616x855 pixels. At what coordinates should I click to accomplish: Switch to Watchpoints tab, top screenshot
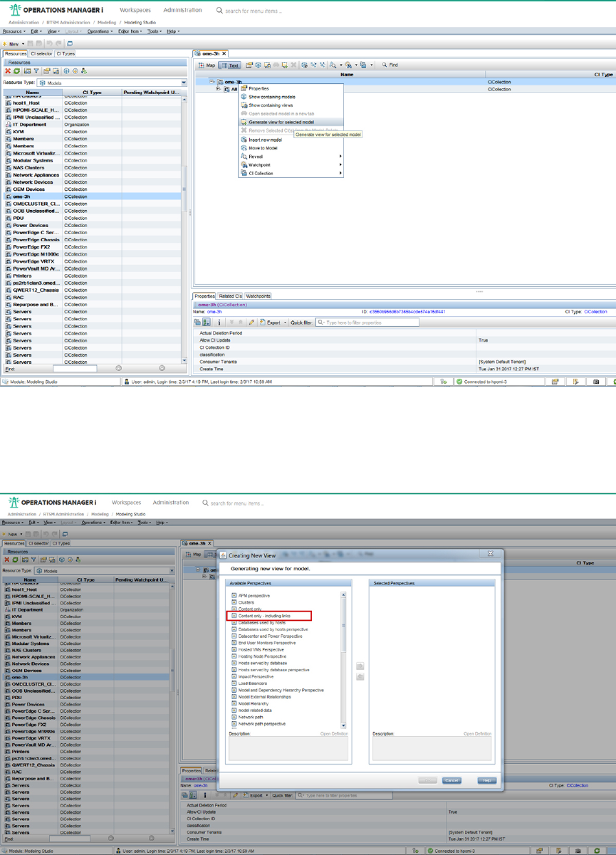tap(258, 296)
